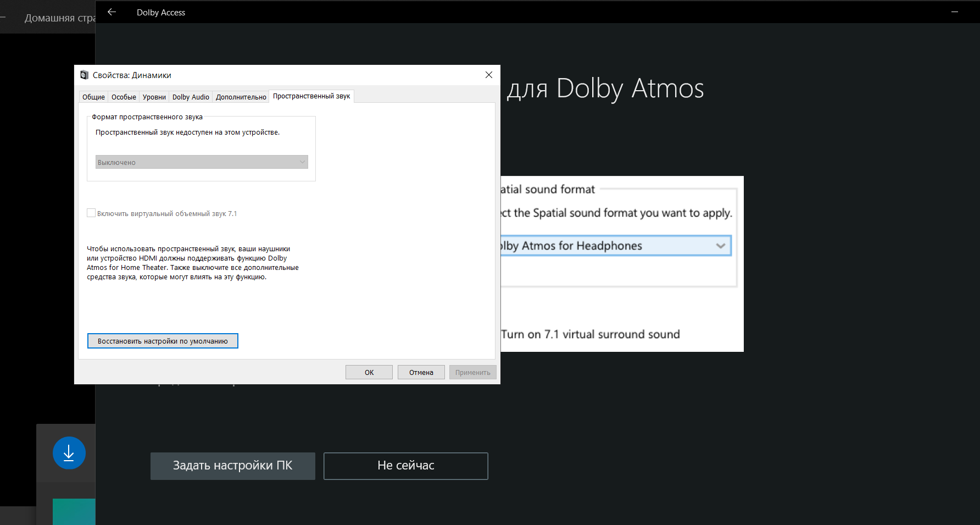
Task: Choose the Не сейчас button
Action: [406, 466]
